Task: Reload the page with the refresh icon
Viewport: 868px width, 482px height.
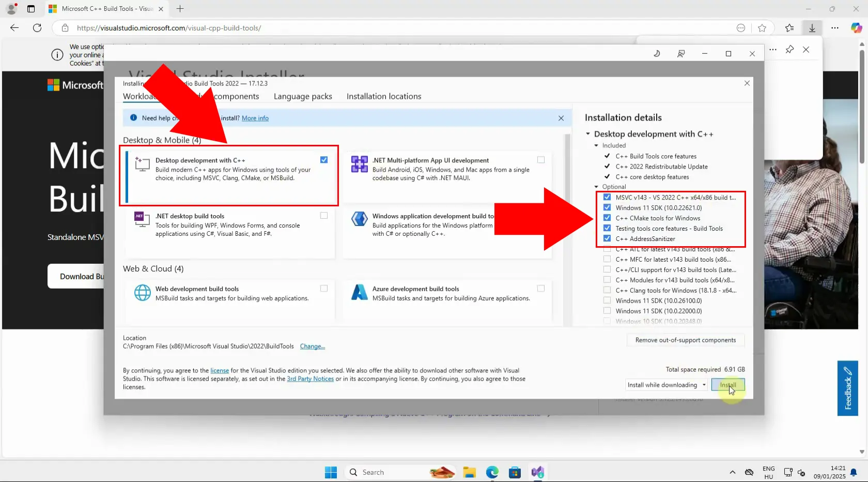Action: (x=37, y=28)
